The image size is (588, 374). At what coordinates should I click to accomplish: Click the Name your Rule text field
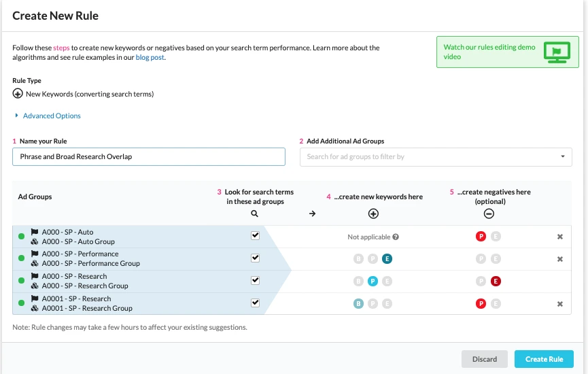(x=149, y=156)
